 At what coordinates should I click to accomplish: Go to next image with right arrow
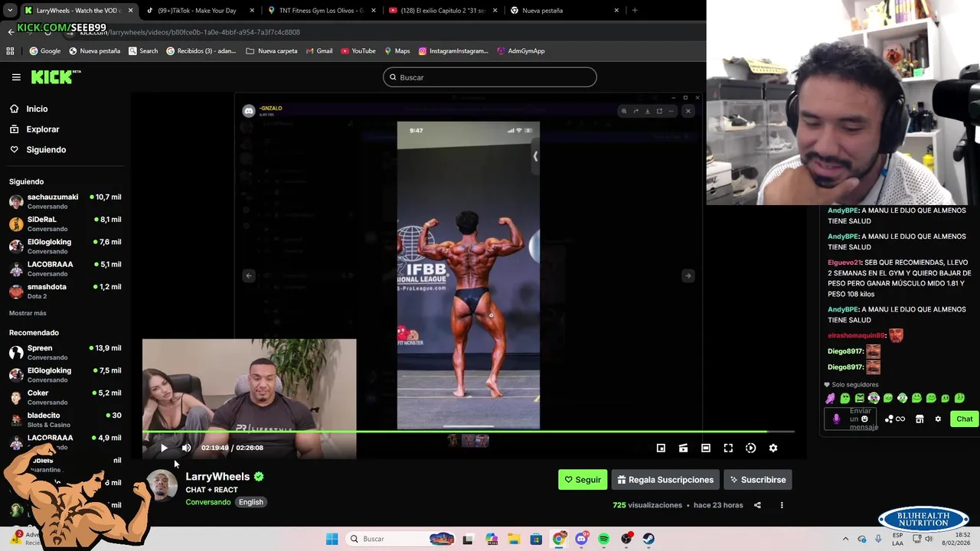(688, 275)
